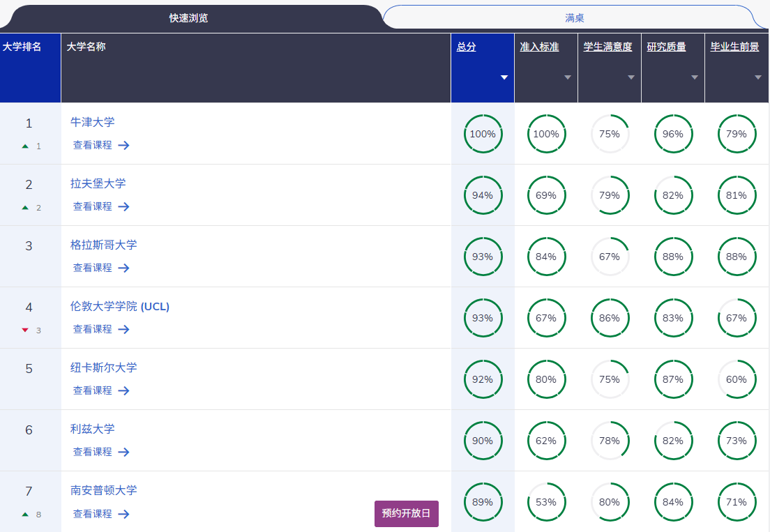This screenshot has height=532, width=770.
Task: Switch to the 满桌 tab
Action: tap(575, 18)
